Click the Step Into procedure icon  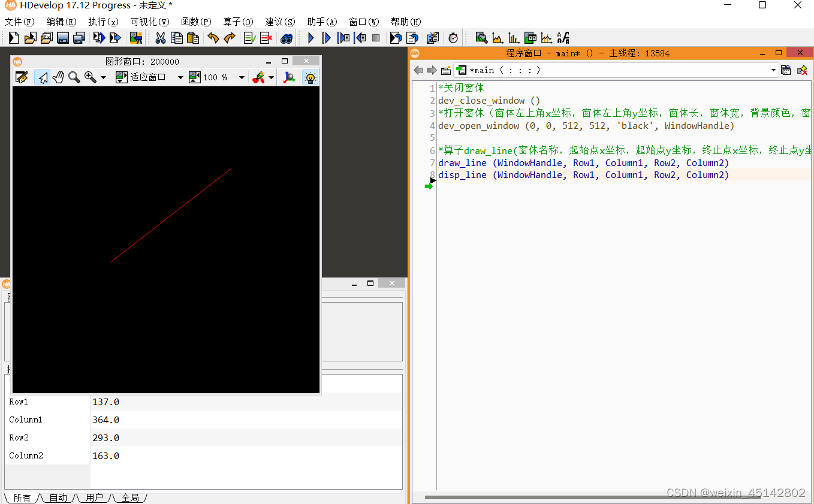click(343, 38)
